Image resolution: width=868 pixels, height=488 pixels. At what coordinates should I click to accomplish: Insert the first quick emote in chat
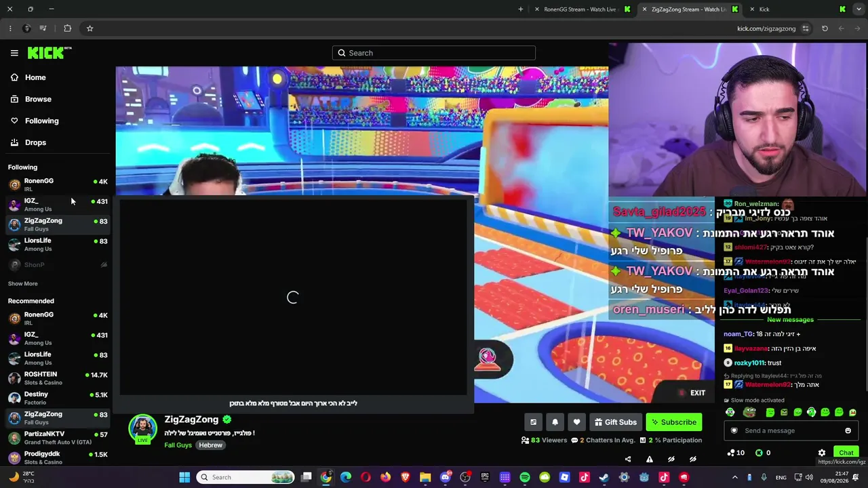tap(730, 412)
